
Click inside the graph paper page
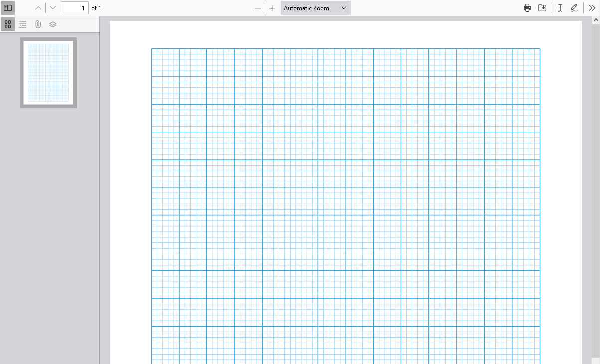(344, 199)
